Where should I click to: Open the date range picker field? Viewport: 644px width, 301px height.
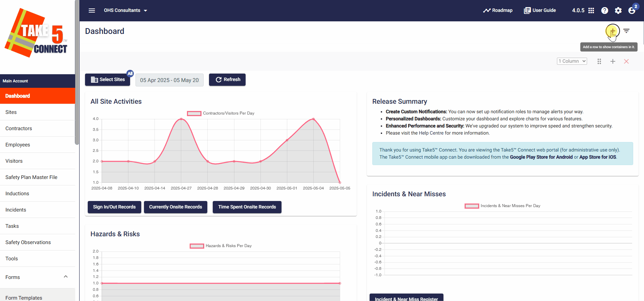169,80
